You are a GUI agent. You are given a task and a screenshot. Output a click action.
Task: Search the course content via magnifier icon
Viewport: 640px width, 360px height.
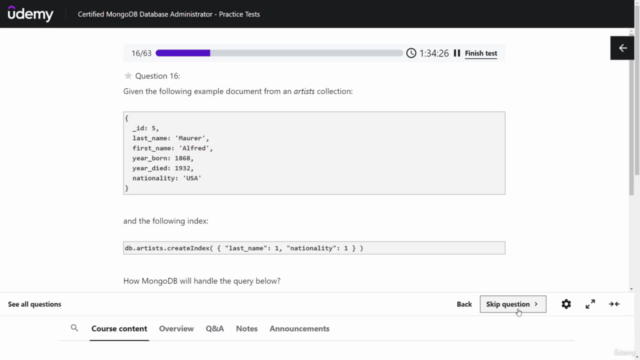coord(74,328)
